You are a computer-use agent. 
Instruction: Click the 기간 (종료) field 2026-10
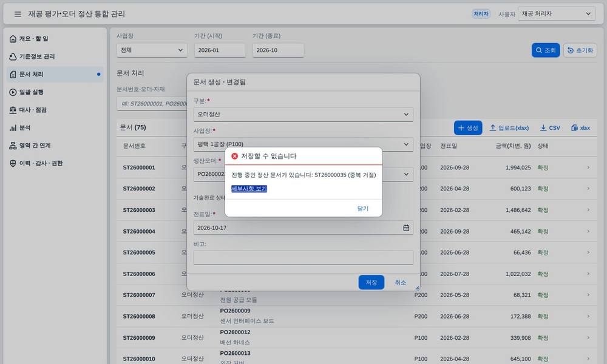pos(278,50)
